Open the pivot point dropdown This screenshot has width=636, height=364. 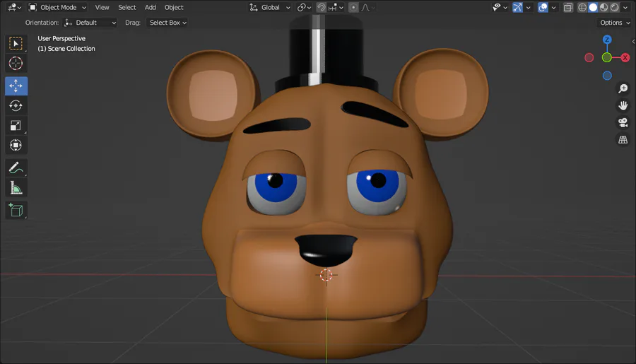[x=304, y=7]
